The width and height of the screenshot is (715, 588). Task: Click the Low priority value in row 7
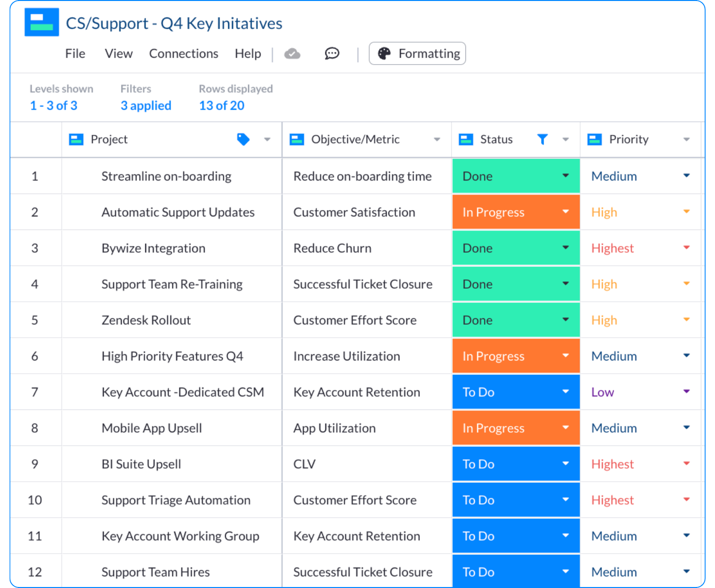tap(602, 392)
